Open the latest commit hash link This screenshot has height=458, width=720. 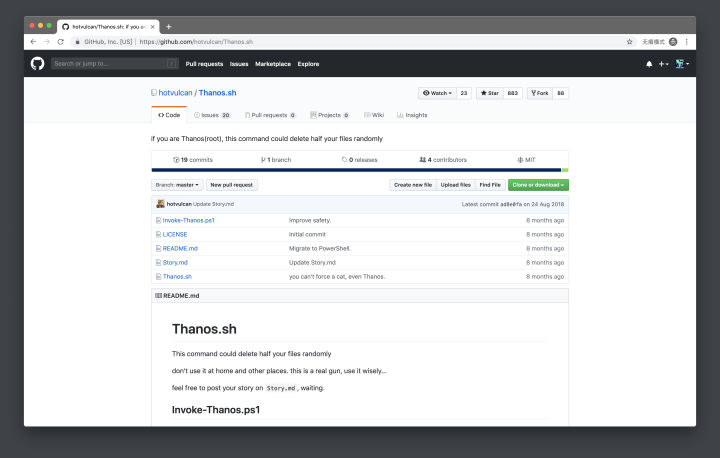tap(511, 204)
